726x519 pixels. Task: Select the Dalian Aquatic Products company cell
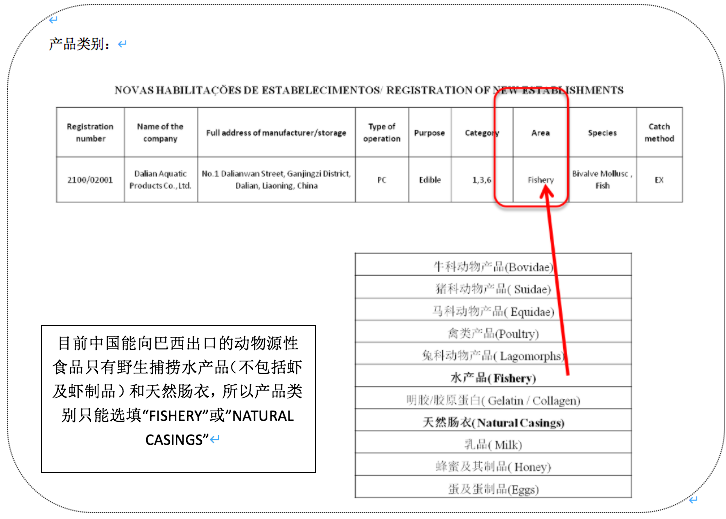click(160, 180)
